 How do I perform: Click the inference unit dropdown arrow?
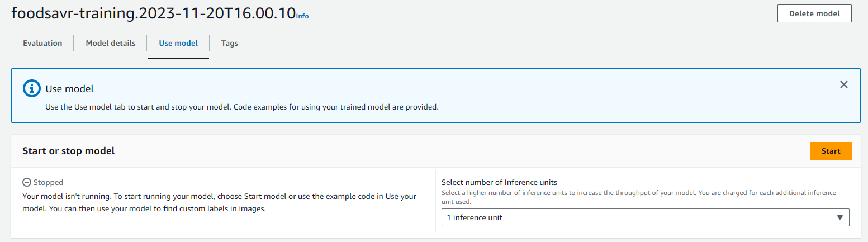[x=839, y=217]
